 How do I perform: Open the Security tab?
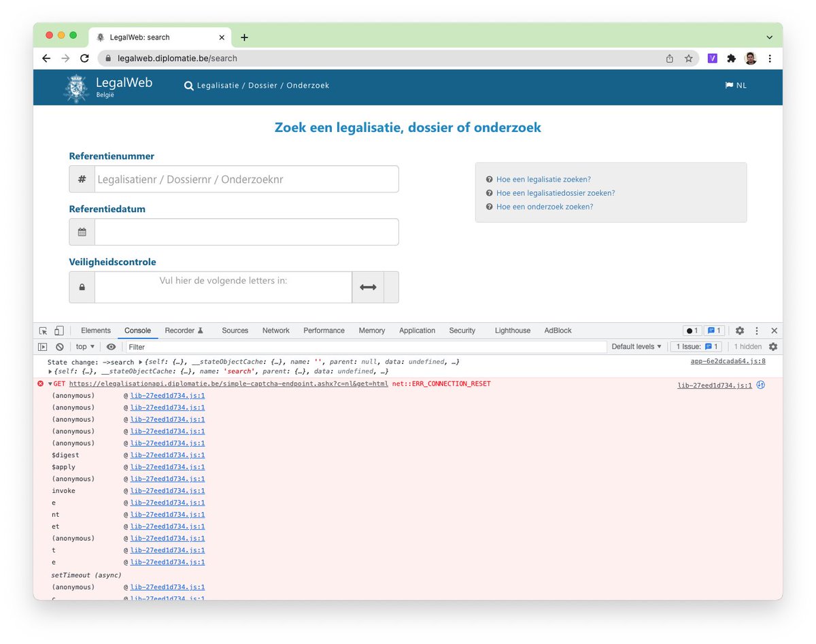[462, 331]
